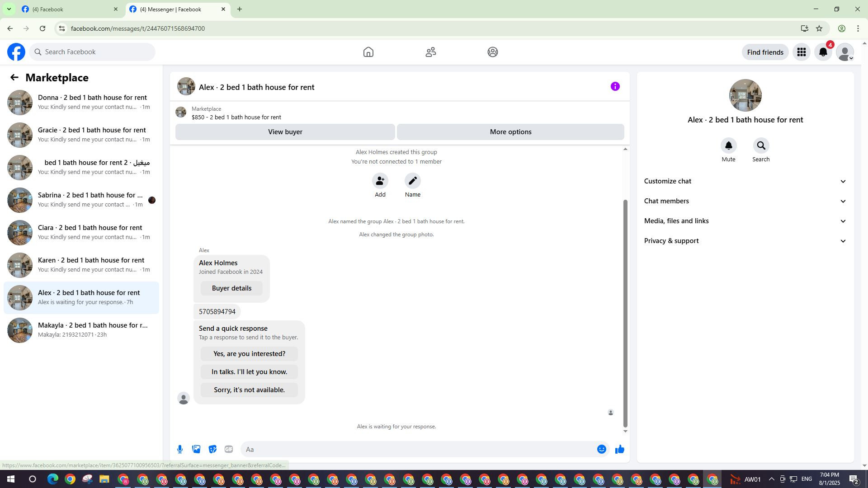Open the sticker picker icon
This screenshot has width=868, height=488.
coord(212,449)
